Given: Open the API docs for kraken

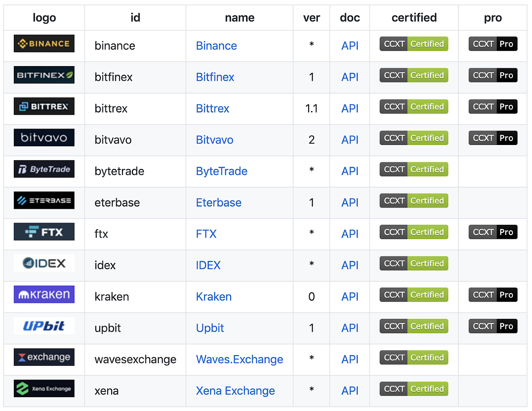Looking at the screenshot, I should click(350, 296).
